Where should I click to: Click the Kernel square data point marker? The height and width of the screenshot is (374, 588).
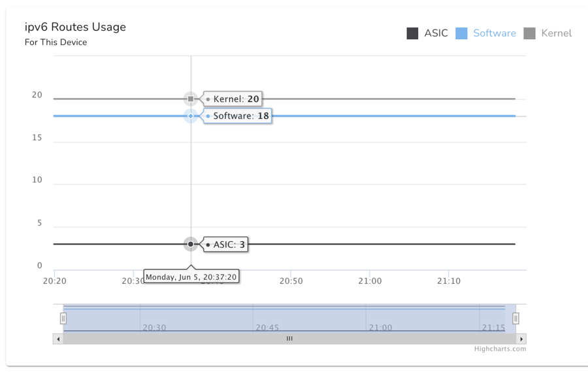tap(191, 99)
